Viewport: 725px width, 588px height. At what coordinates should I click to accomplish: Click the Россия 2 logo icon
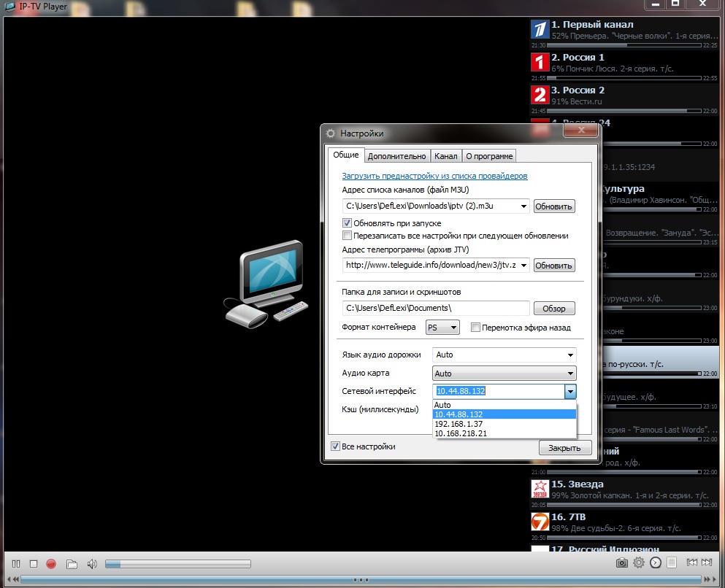click(540, 95)
